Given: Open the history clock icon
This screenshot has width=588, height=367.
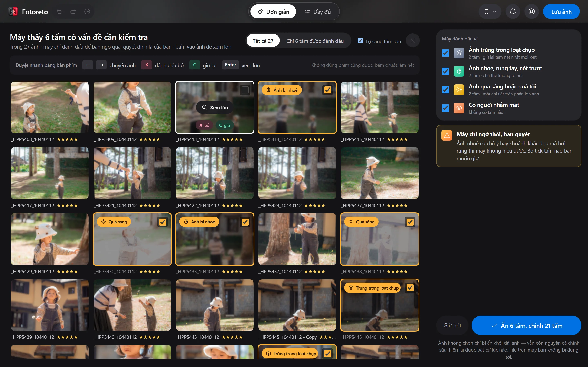Looking at the screenshot, I should (x=87, y=12).
